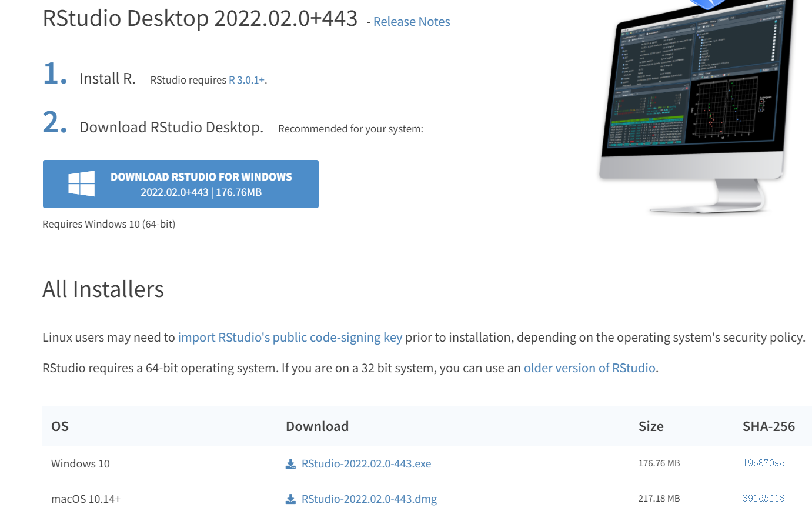Screen dimensions: 812x511
Task: Click the Windows 10 table cell
Action: pos(81,464)
